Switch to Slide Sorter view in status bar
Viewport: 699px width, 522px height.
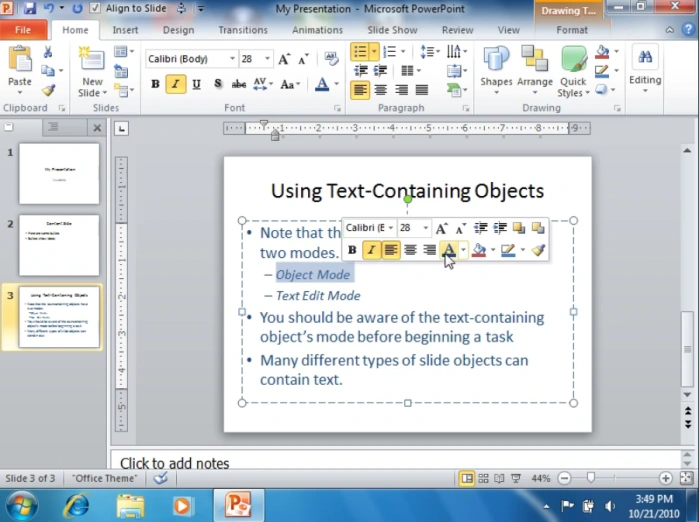coord(483,479)
